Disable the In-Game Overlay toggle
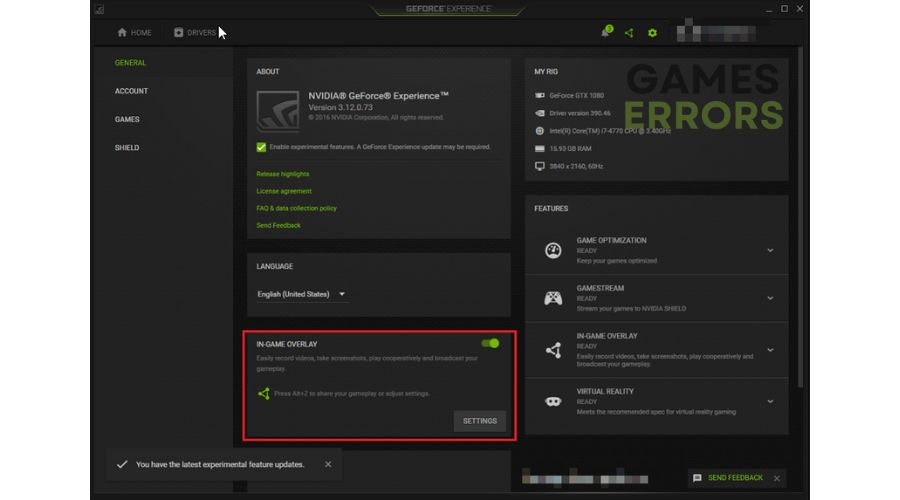The image size is (900, 500). (x=490, y=343)
